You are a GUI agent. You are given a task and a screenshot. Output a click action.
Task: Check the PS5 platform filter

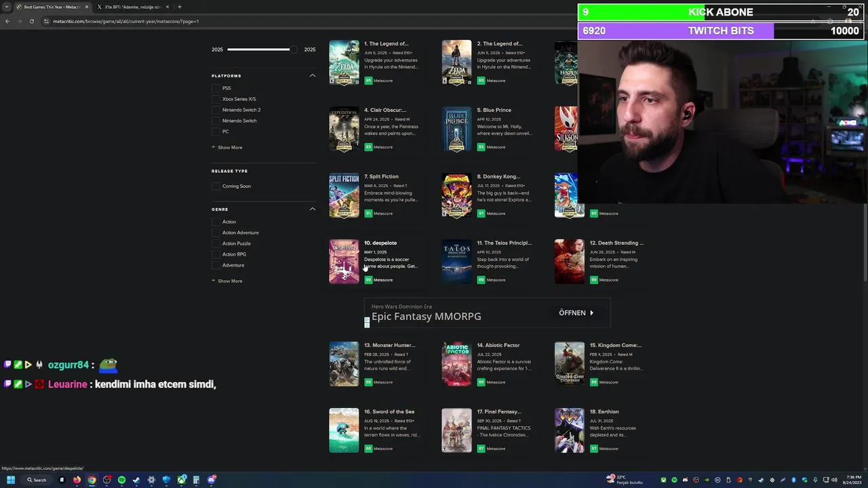[x=216, y=88]
